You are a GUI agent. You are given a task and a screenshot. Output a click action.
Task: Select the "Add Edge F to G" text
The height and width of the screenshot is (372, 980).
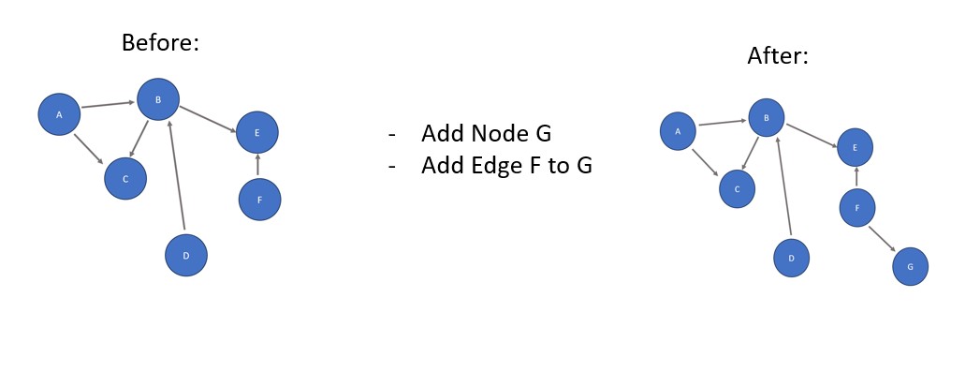tap(506, 166)
